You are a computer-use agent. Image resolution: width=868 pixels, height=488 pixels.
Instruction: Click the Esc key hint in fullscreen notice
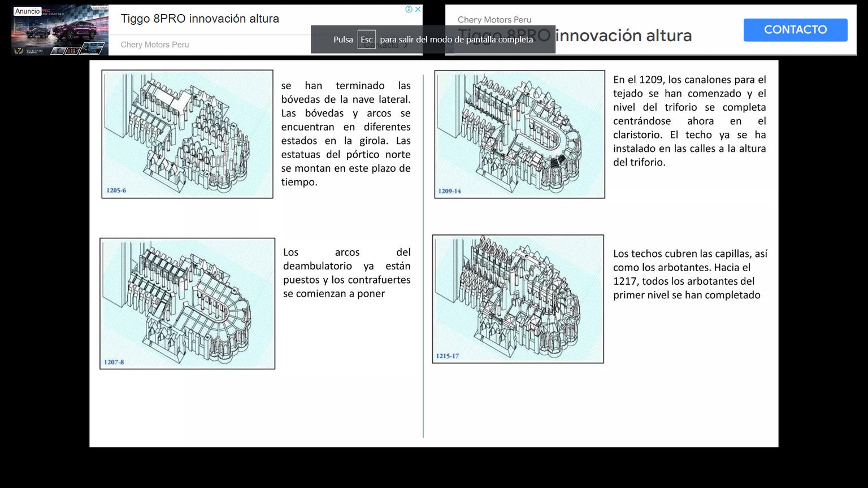click(367, 40)
